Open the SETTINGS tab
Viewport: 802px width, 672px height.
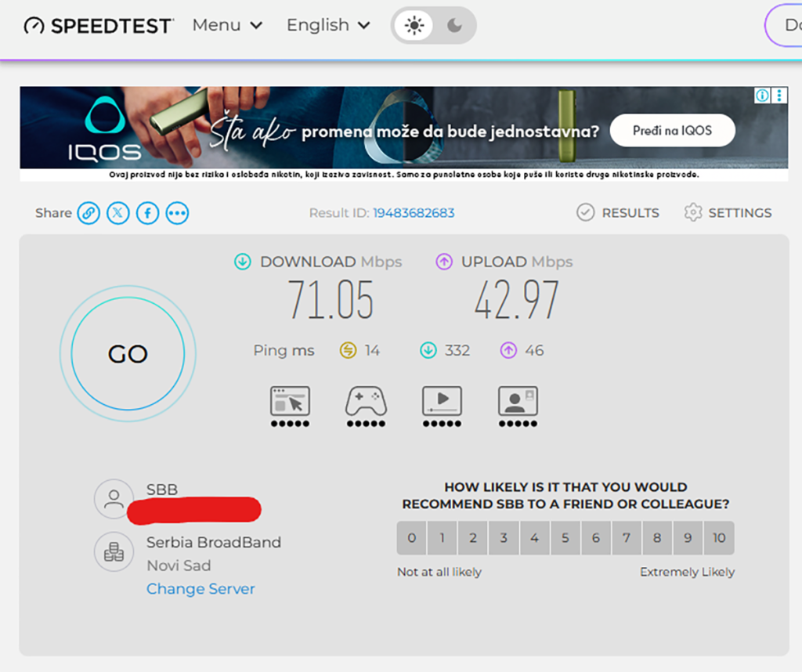tap(728, 212)
